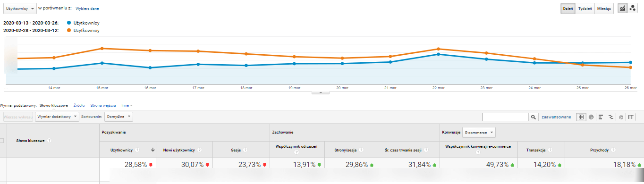Switch the graph to Miesiąc granularity
This screenshot has height=184, width=644.
(x=604, y=8)
